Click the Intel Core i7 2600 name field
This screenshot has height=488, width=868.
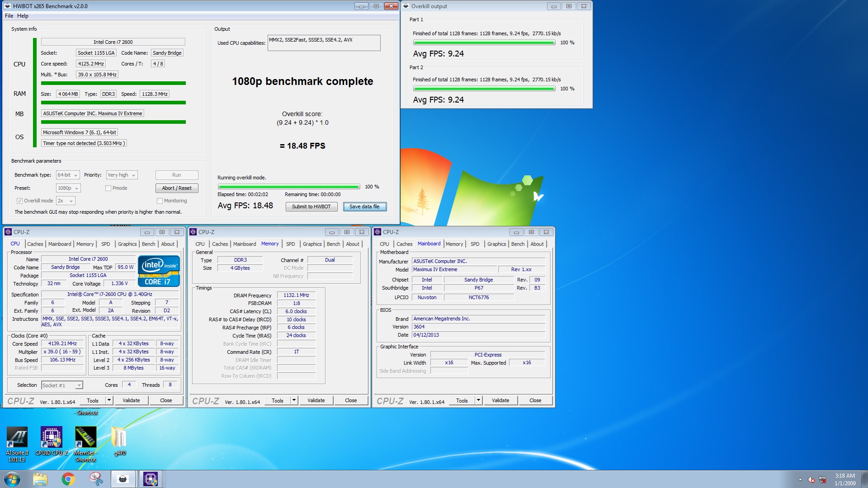click(x=113, y=42)
